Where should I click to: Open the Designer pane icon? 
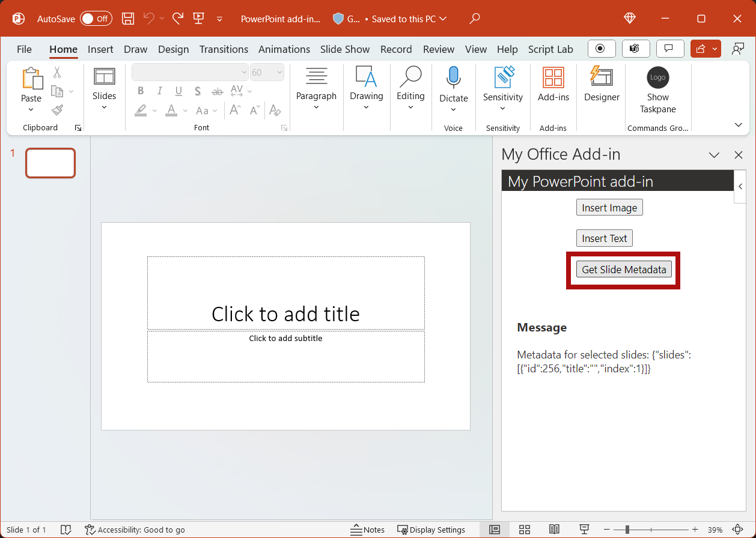click(601, 81)
